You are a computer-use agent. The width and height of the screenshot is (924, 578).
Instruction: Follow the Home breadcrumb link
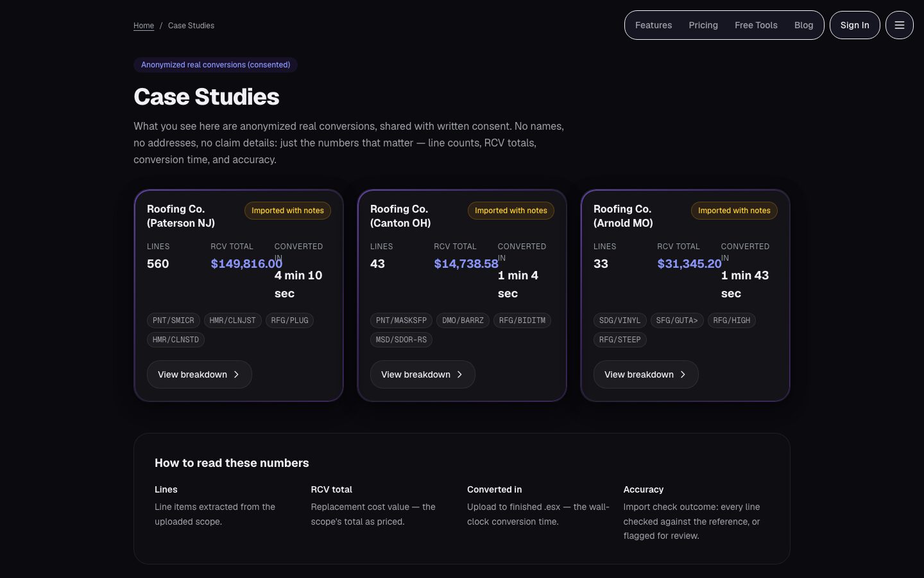tap(144, 26)
